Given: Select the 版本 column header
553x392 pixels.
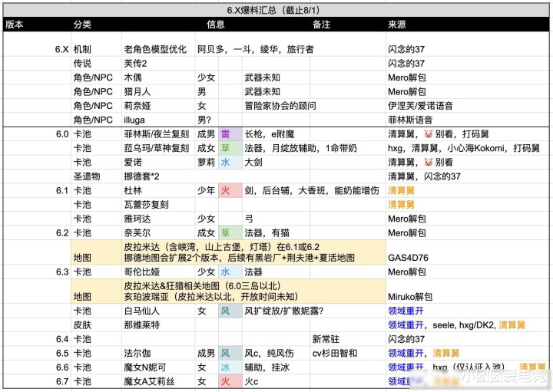Looking at the screenshot, I should (x=15, y=25).
